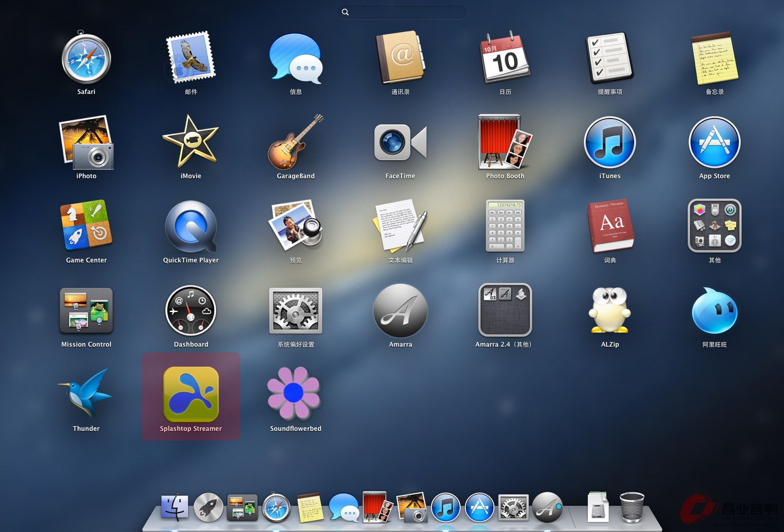Open Amarra in the Dock
The image size is (784, 532).
coord(547,507)
